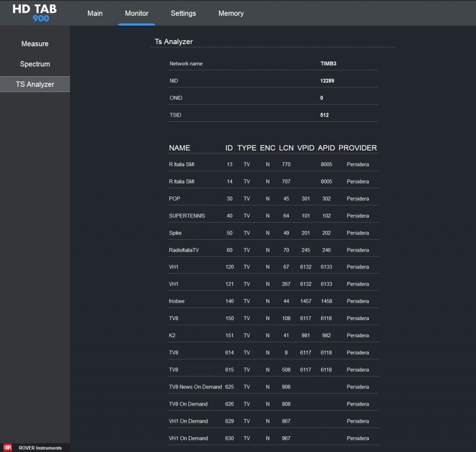The height and width of the screenshot is (452, 476).
Task: Click the LCN value 908
Action: coord(286,387)
